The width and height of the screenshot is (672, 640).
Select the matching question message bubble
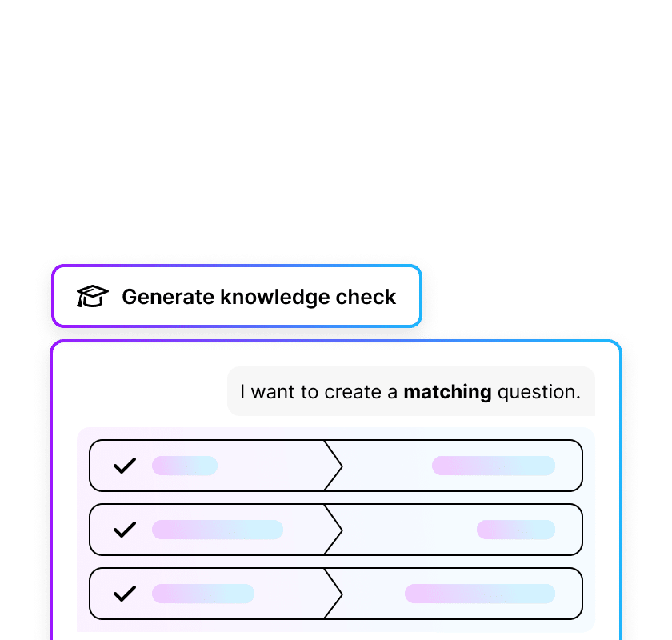click(x=410, y=392)
